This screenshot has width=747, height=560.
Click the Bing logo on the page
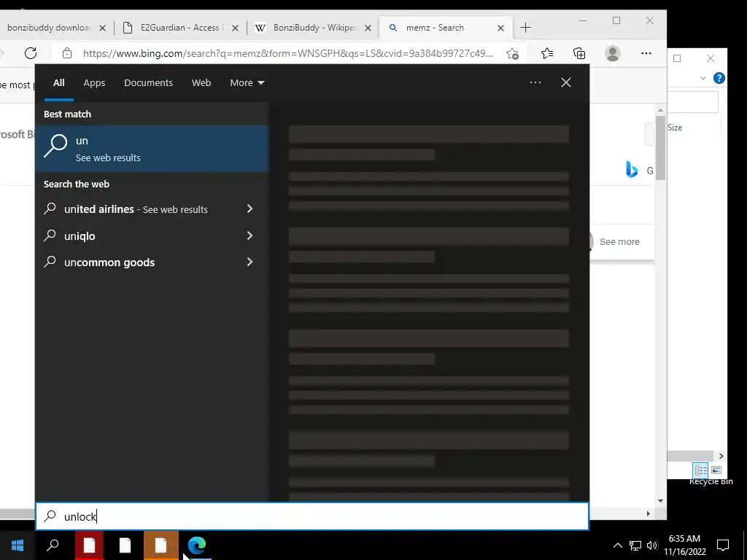tap(632, 169)
